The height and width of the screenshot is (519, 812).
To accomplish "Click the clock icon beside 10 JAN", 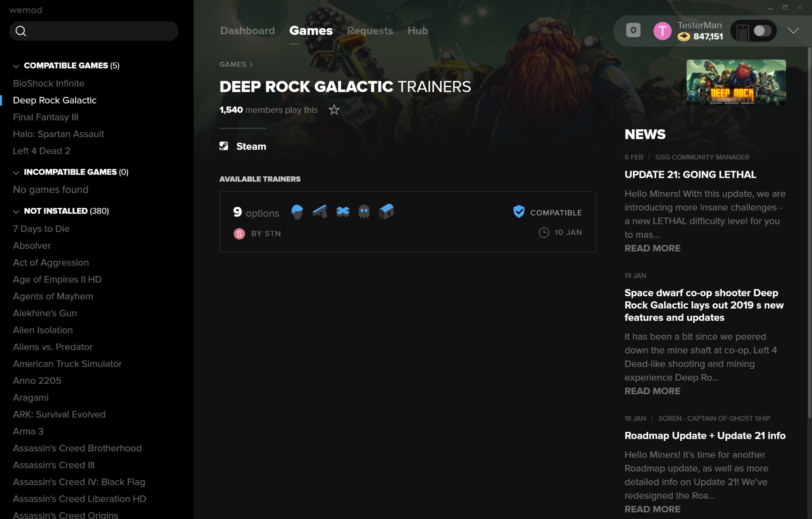I will (x=544, y=232).
